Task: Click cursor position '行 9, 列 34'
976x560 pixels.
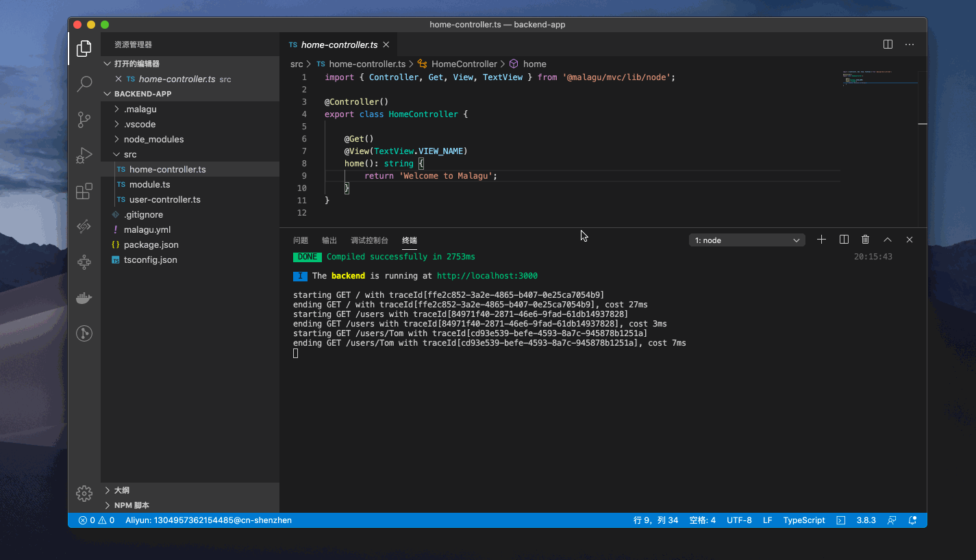Action: pos(655,520)
